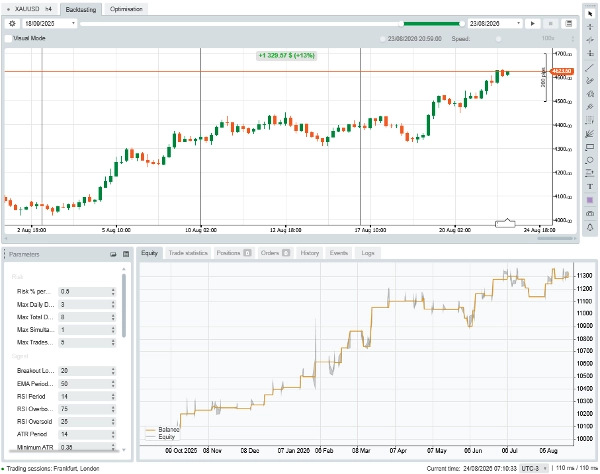Move the backtest range right handle
Screen dimensions: 600x474
point(462,24)
